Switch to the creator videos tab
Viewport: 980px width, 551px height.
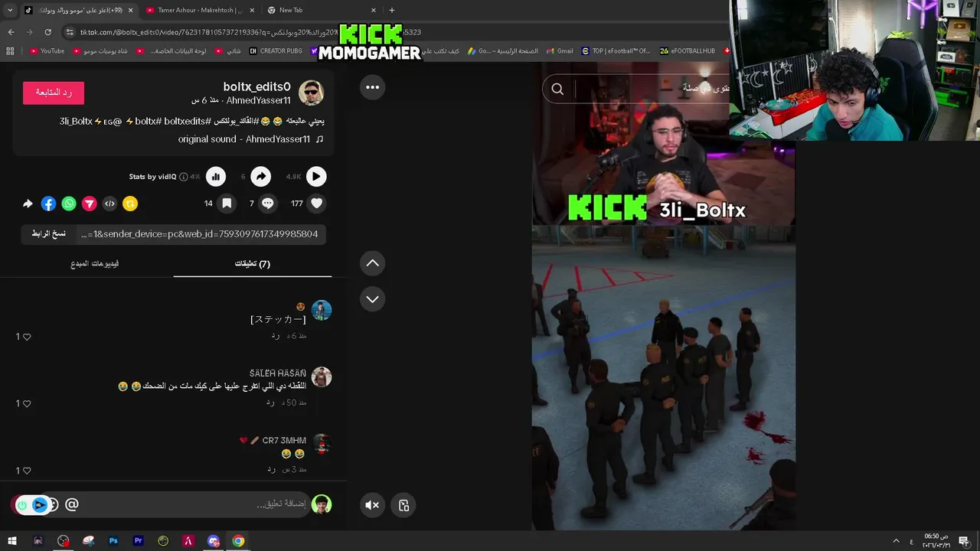pos(95,263)
